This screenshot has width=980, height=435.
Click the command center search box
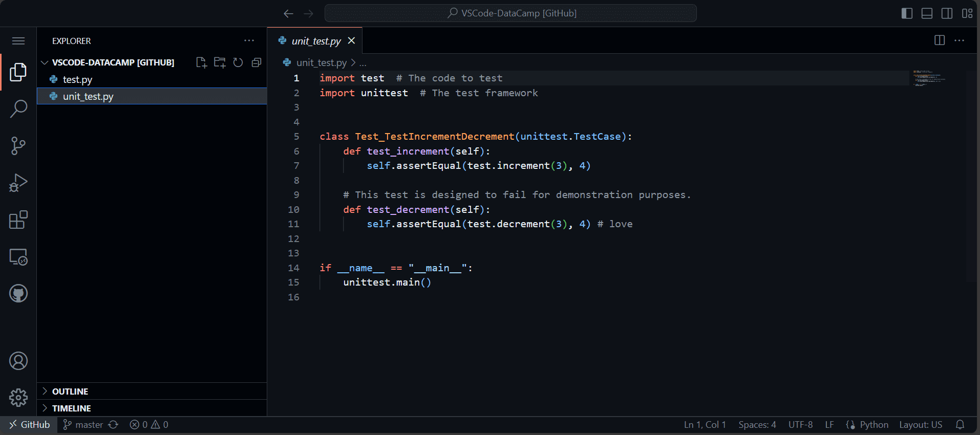pyautogui.click(x=510, y=13)
